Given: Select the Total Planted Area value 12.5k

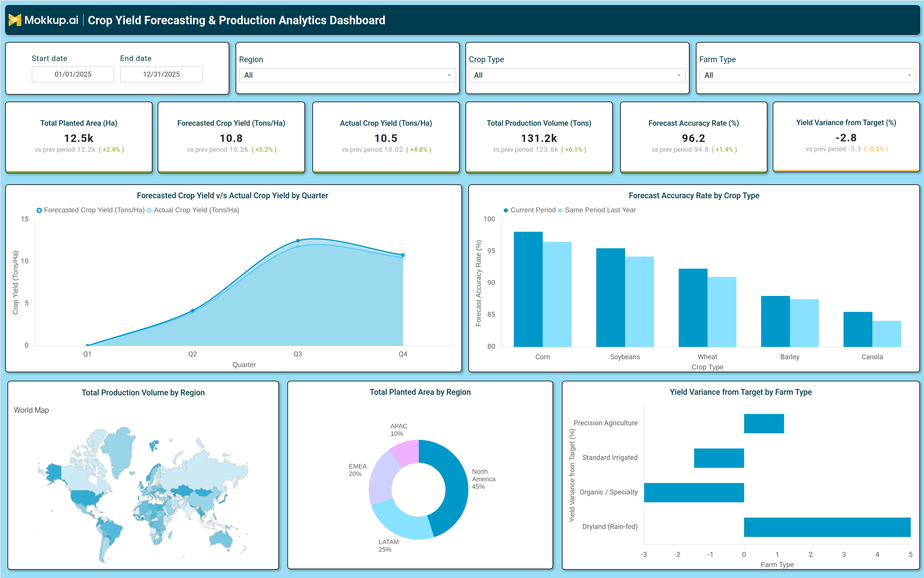Looking at the screenshot, I should [x=79, y=138].
